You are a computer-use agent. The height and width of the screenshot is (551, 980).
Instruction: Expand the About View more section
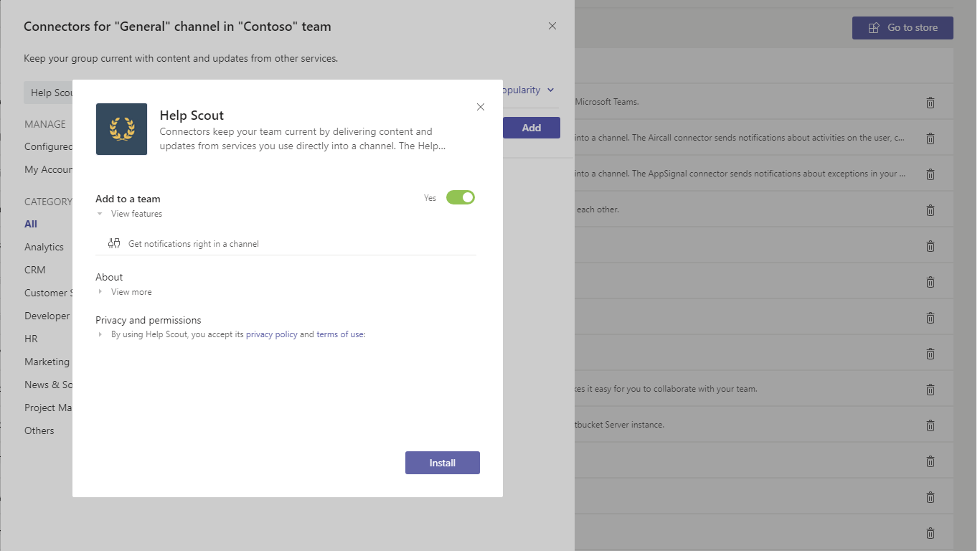[100, 292]
